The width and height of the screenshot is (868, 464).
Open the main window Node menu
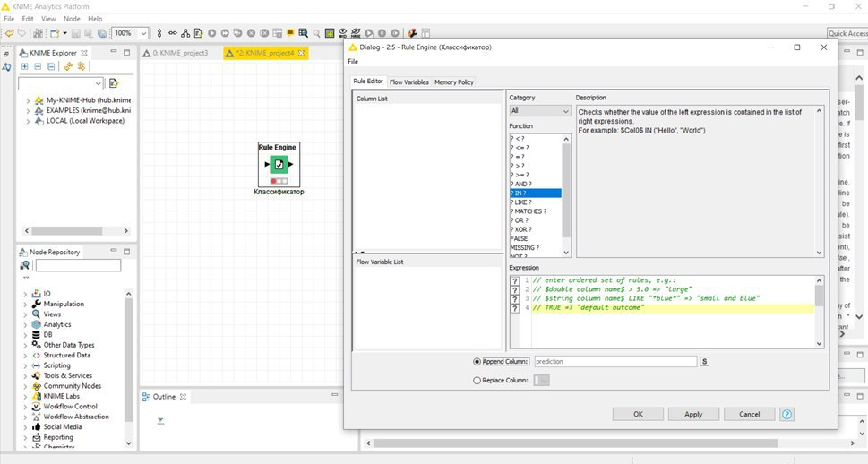[72, 19]
